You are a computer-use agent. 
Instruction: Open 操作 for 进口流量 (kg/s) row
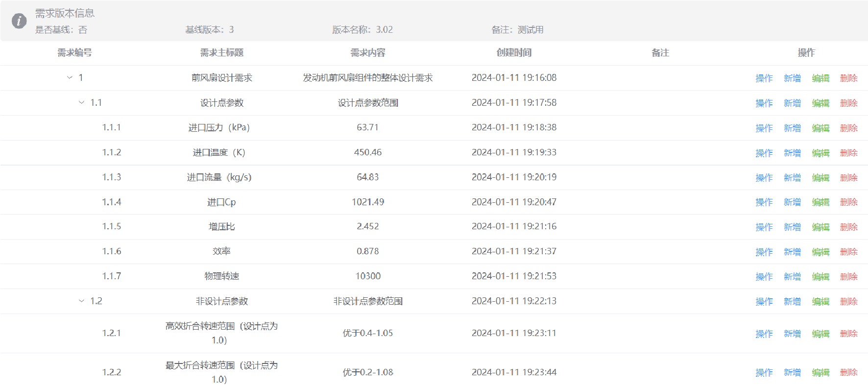764,178
